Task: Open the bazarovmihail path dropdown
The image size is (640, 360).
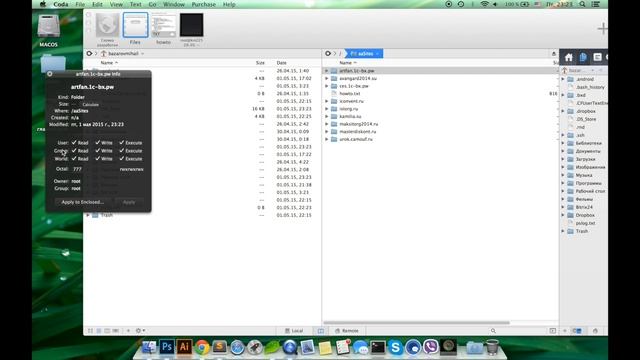Action: point(123,53)
